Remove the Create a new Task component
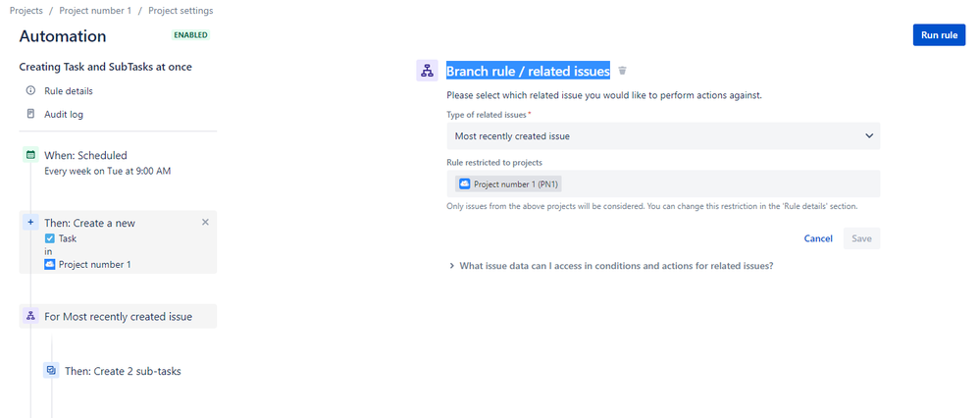The image size is (980, 418). point(205,223)
